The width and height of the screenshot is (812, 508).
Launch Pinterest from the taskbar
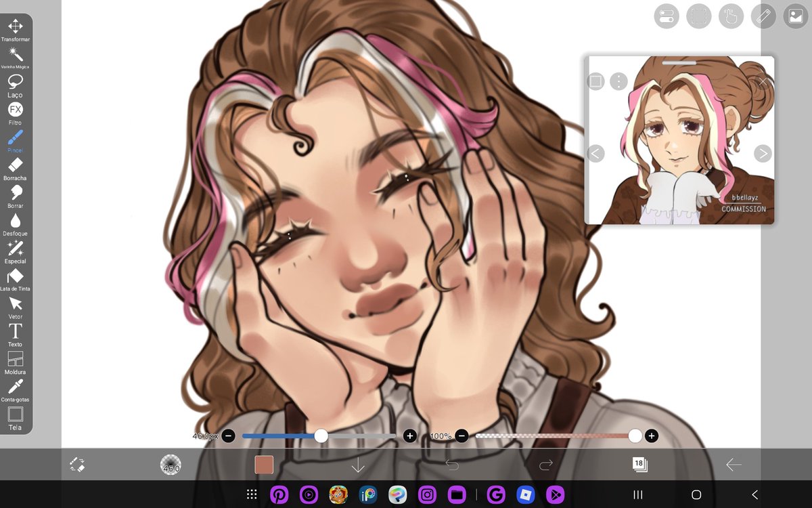pyautogui.click(x=279, y=495)
